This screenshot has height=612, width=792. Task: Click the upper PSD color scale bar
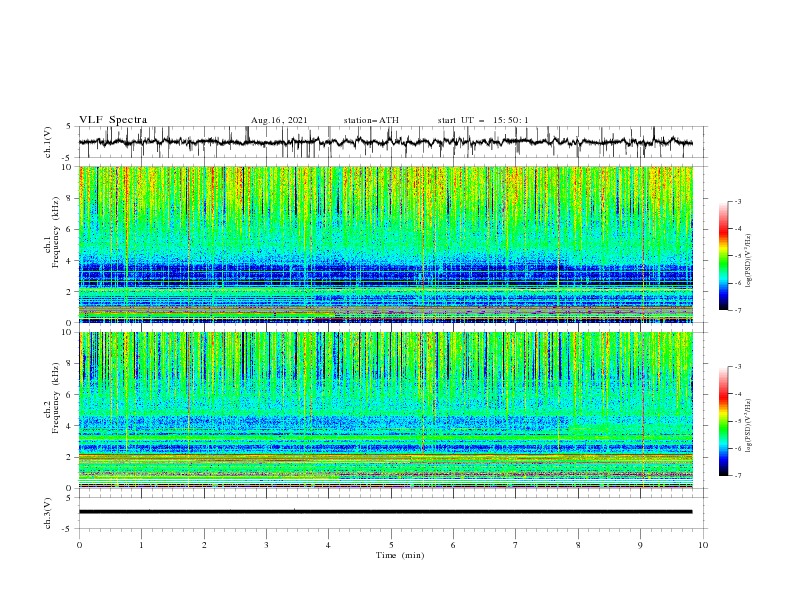coord(723,255)
